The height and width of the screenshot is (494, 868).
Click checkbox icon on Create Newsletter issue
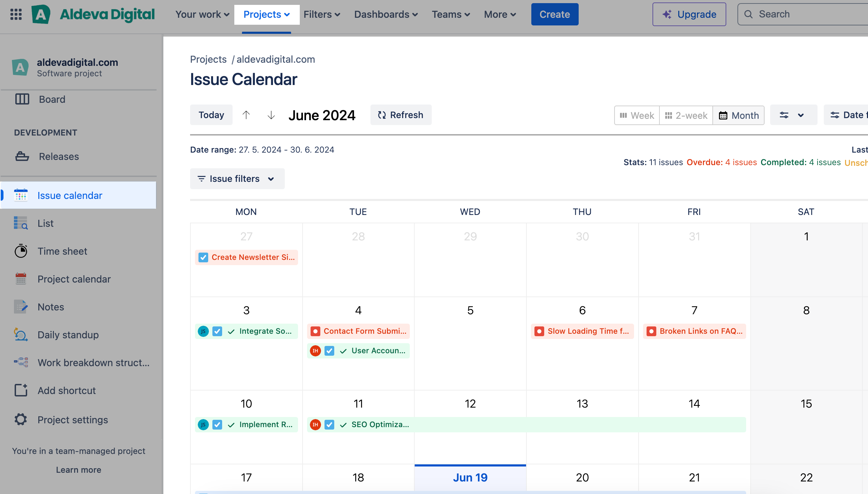point(203,257)
